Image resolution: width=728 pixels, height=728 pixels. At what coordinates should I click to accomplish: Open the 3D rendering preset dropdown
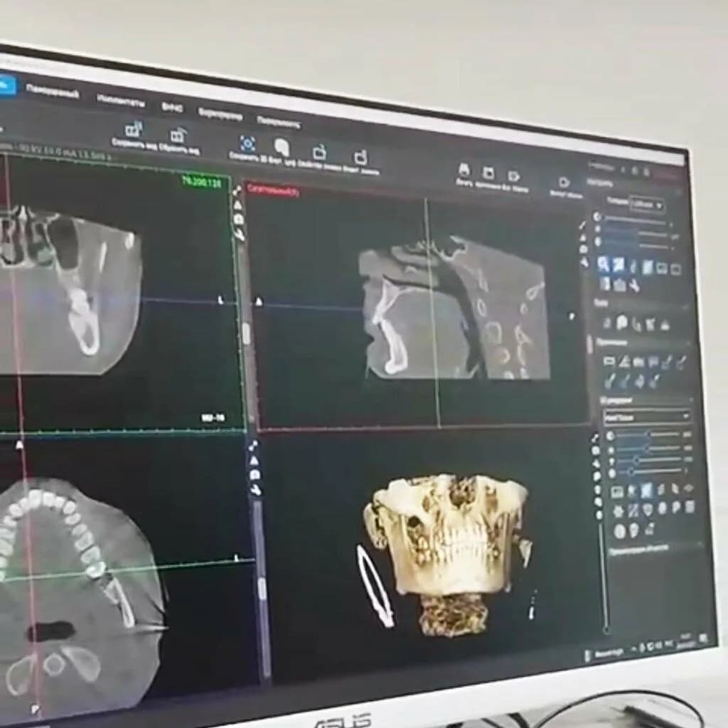[646, 417]
